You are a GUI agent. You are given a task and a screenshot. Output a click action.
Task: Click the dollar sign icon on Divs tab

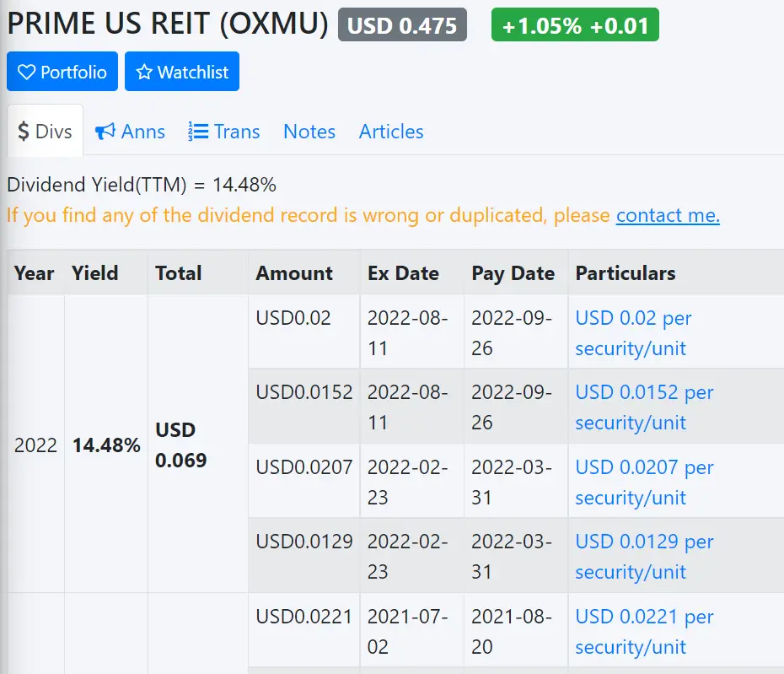[x=24, y=132]
